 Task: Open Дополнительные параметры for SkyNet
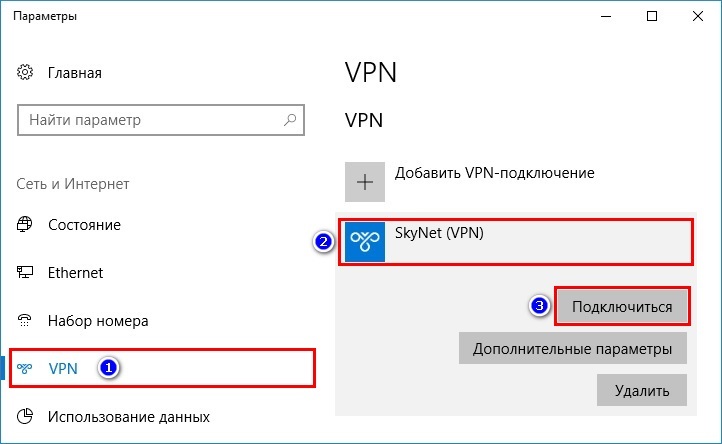[x=573, y=348]
